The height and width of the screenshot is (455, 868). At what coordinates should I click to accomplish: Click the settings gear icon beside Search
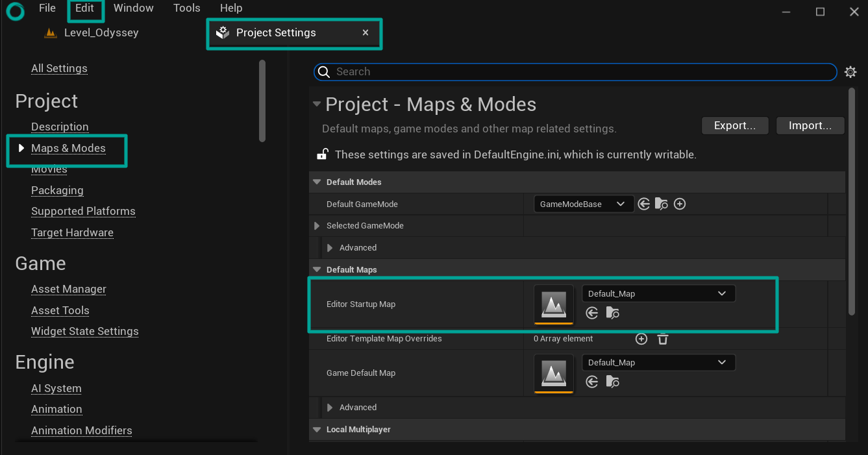point(850,72)
